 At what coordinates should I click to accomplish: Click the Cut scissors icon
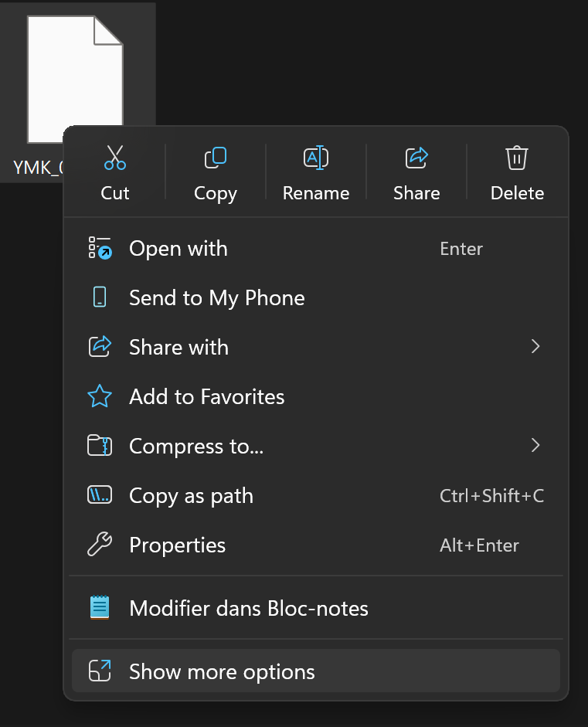point(115,158)
